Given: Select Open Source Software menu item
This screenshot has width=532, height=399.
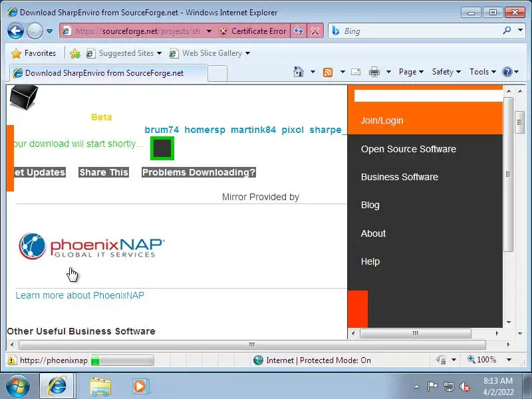Looking at the screenshot, I should (408, 149).
